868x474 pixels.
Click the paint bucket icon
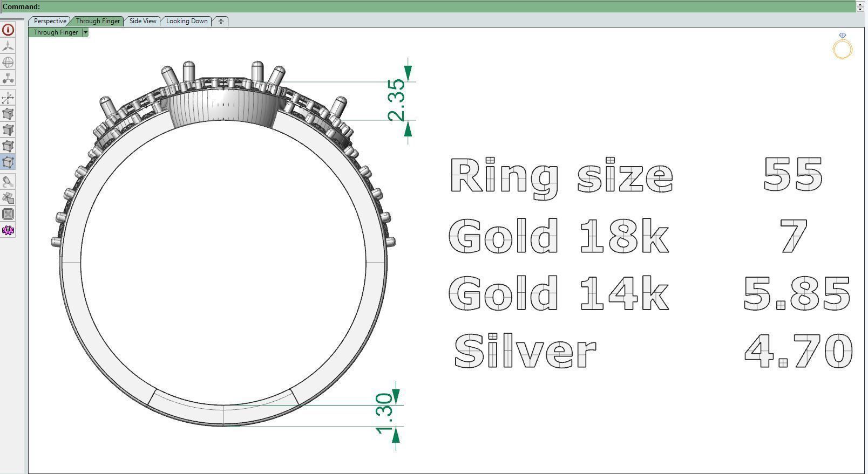coord(8,182)
